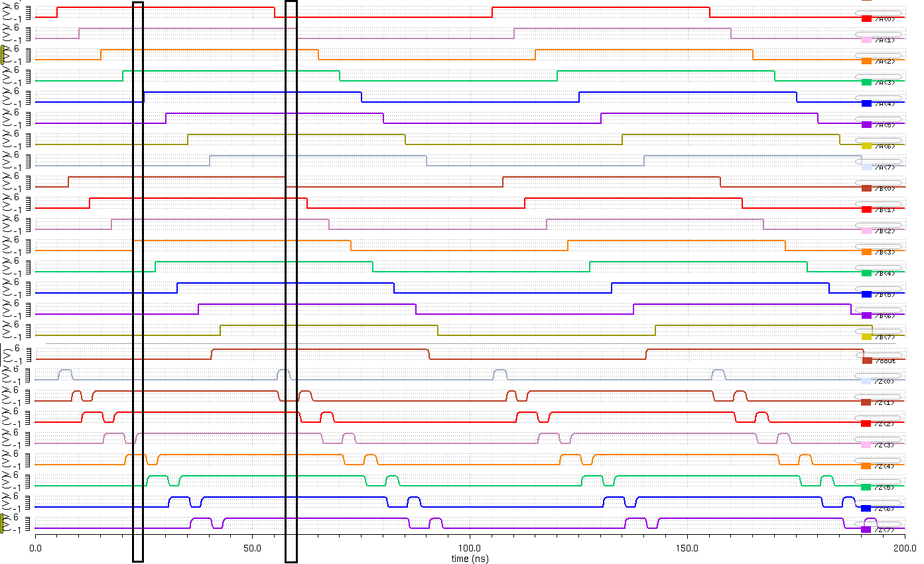
Task: Click the purple /B<6> legend swatch
Action: point(866,315)
